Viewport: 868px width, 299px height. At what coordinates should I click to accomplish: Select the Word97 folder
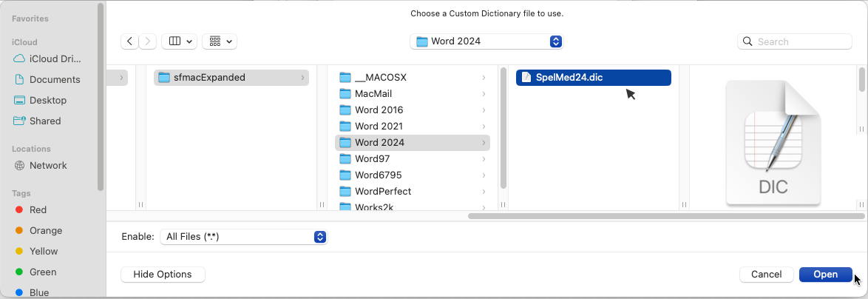click(x=413, y=158)
